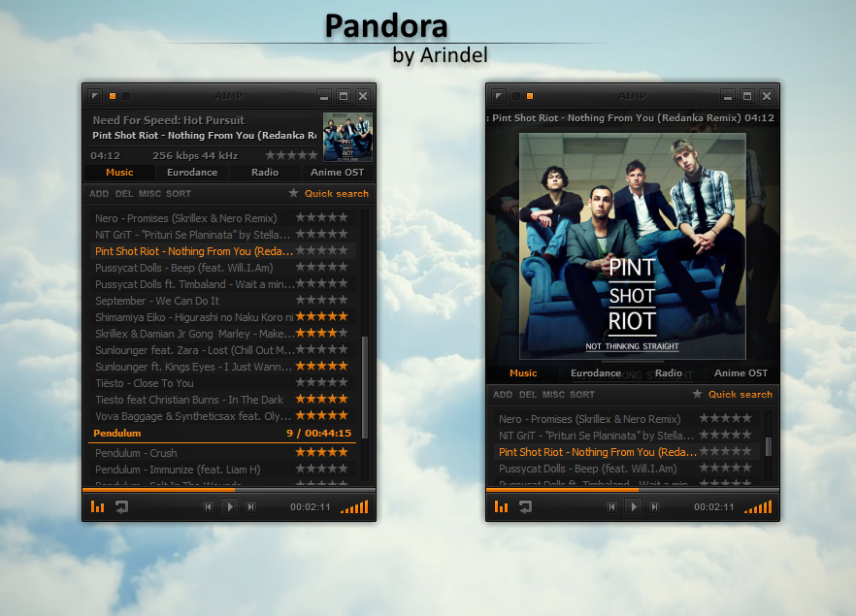Rate current track stars beside 256 kbps info

tap(291, 155)
